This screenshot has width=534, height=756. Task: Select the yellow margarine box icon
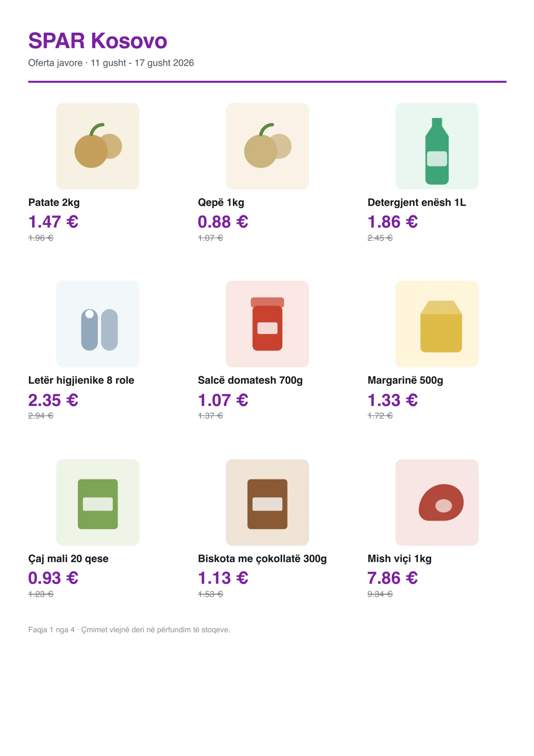coord(437,324)
